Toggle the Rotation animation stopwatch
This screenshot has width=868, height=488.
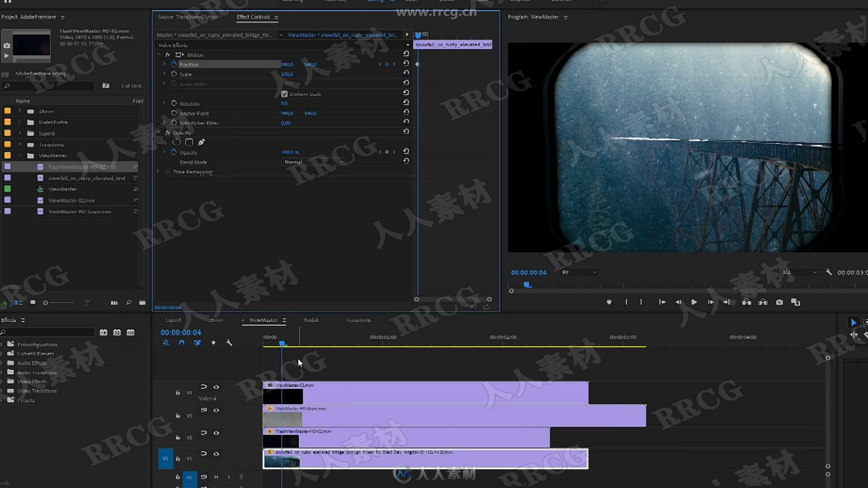click(174, 103)
